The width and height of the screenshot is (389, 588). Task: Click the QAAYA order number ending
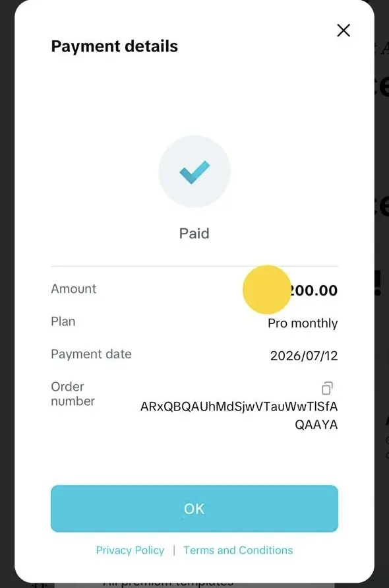click(316, 424)
